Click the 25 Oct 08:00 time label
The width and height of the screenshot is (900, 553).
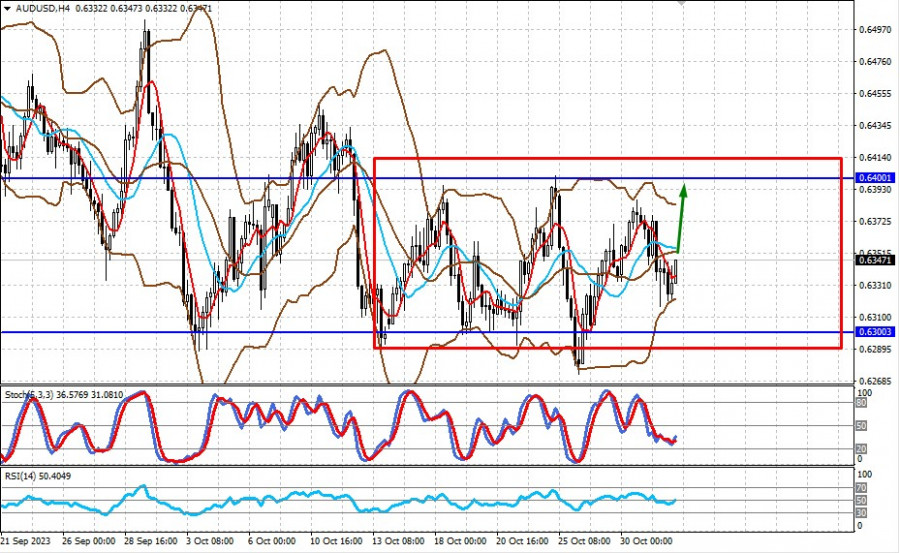[x=584, y=542]
